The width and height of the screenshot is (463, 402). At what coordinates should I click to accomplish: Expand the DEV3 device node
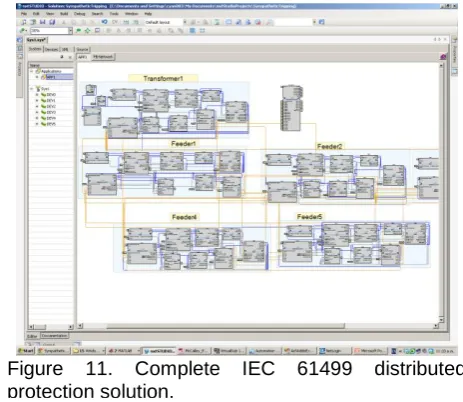coord(37,112)
